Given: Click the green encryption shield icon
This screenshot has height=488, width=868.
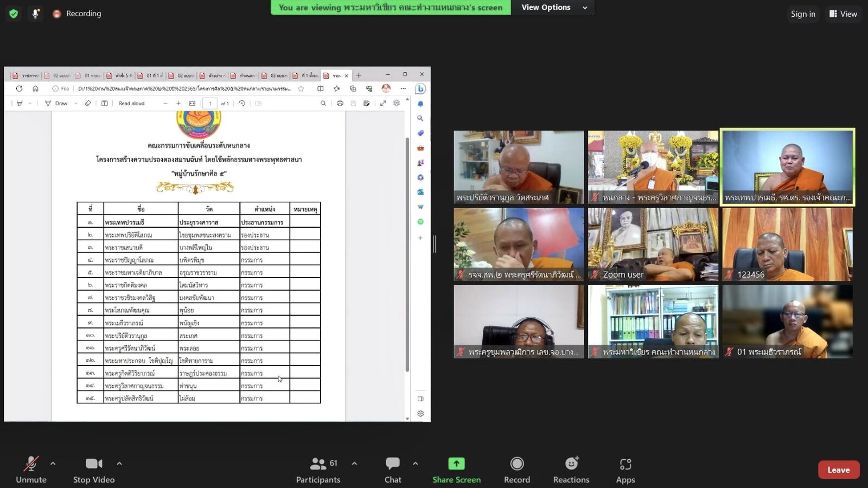Looking at the screenshot, I should click(14, 14).
